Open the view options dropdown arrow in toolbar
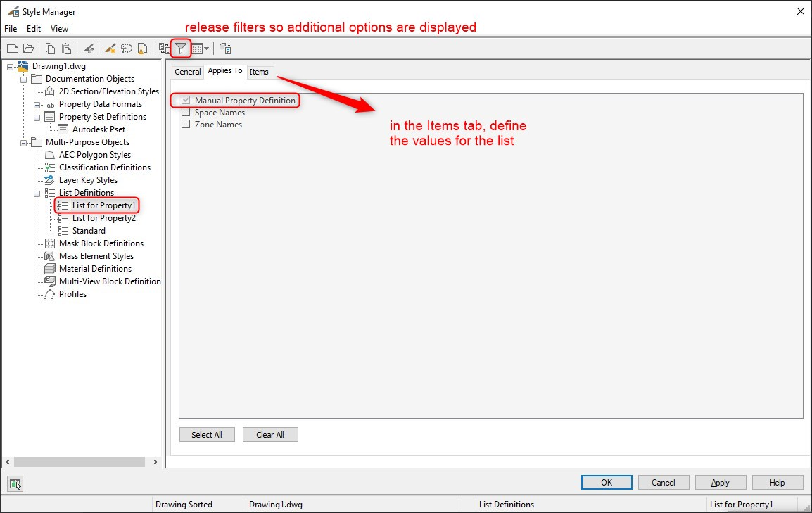 pos(207,49)
